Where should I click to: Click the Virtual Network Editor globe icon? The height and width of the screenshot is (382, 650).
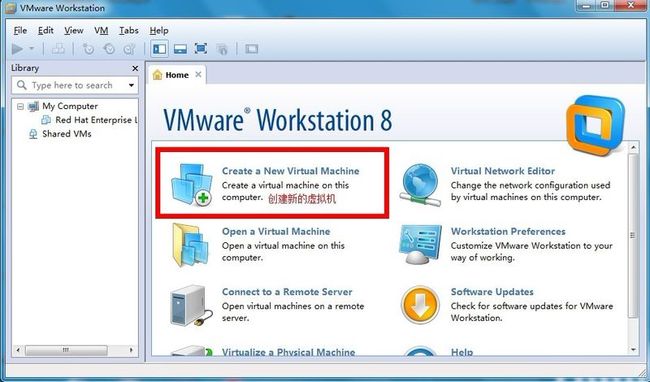tap(420, 185)
